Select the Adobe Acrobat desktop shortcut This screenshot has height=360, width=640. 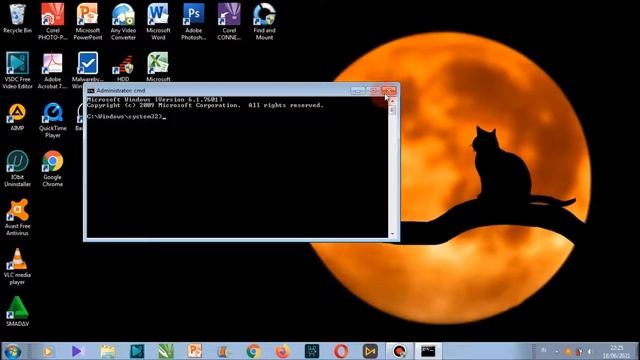[x=52, y=70]
